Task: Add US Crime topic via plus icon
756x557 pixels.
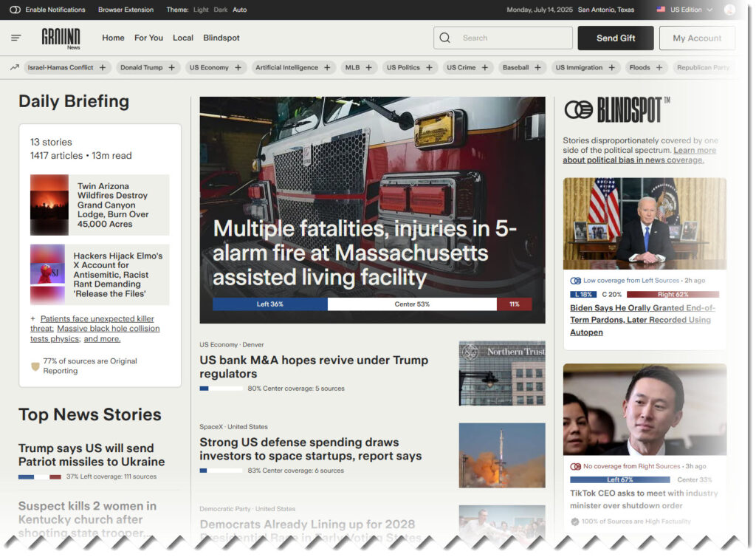Action: point(484,67)
